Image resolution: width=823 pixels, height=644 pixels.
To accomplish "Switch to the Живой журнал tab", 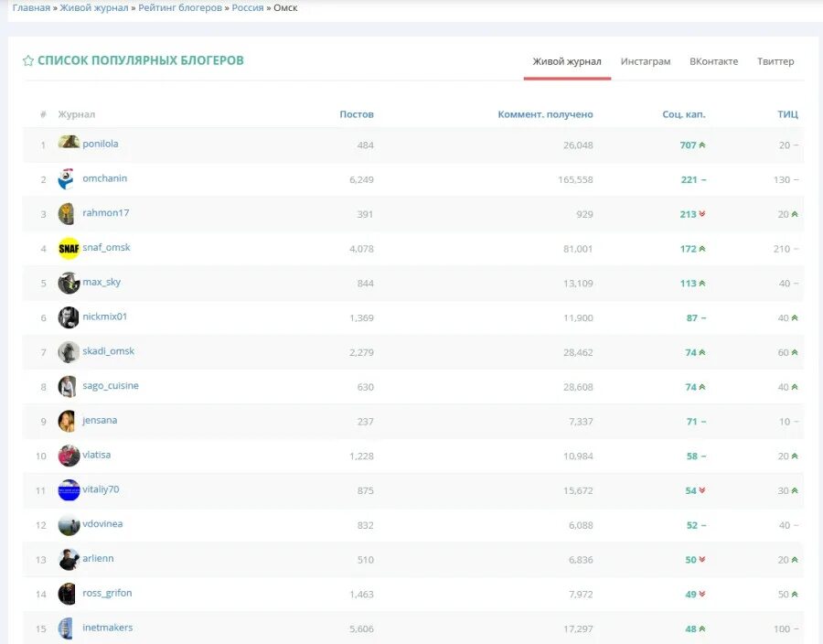I will coord(567,61).
